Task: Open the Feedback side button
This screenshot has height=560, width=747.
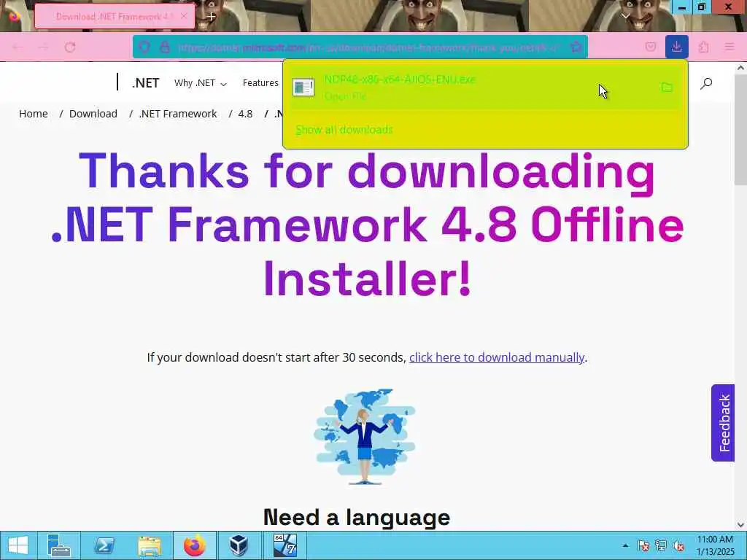Action: pyautogui.click(x=723, y=423)
